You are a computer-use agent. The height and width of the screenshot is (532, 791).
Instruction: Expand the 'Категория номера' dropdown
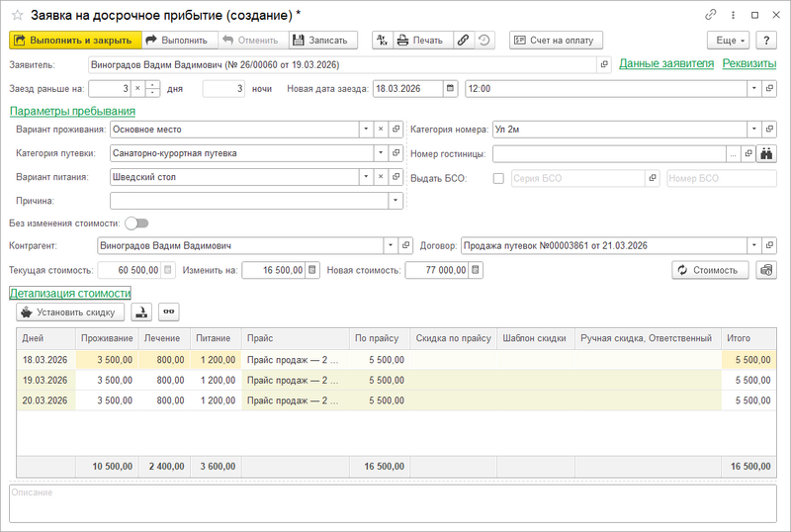click(755, 129)
